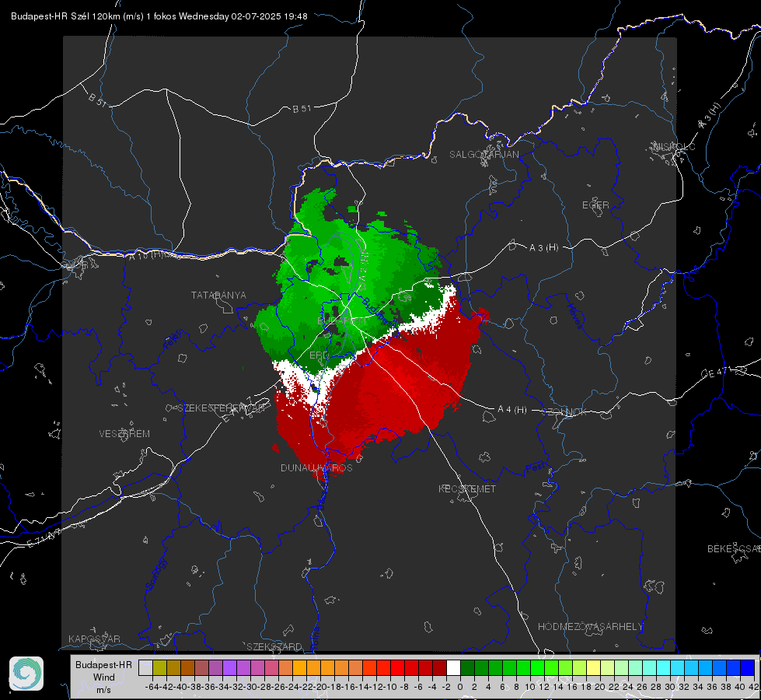Click the SALGOTARJAN city label
The height and width of the screenshot is (700, 761).
[x=483, y=155]
